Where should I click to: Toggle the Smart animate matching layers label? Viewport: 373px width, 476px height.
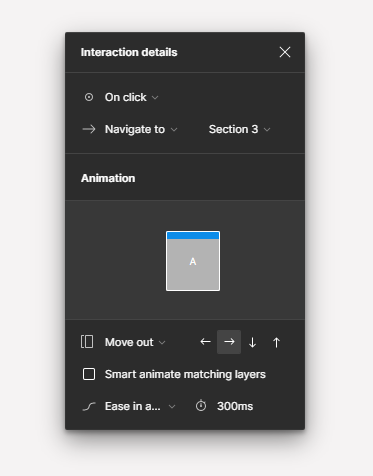185,374
